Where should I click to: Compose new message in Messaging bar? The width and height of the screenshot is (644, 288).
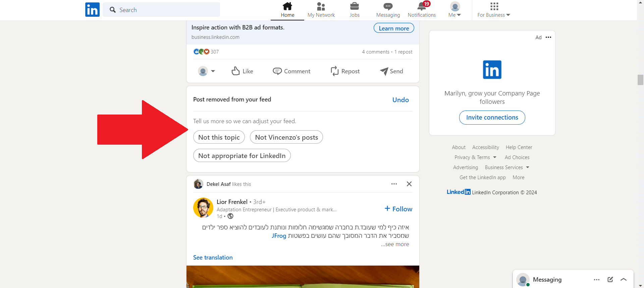[x=610, y=279]
